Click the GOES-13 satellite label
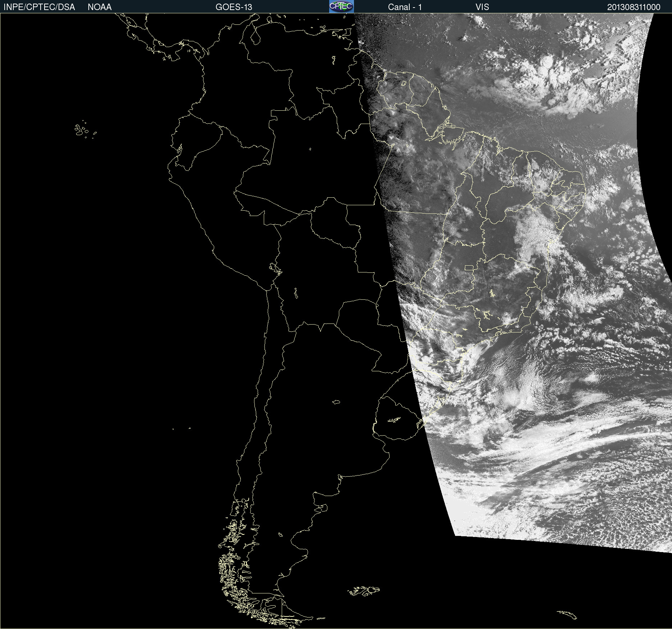The width and height of the screenshot is (672, 629). pyautogui.click(x=234, y=7)
